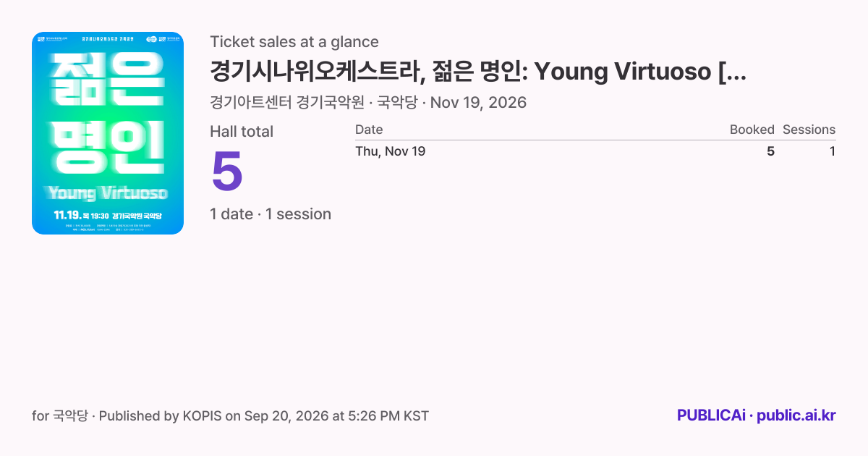Select the Thu, Nov 19 table row

pyautogui.click(x=595, y=151)
